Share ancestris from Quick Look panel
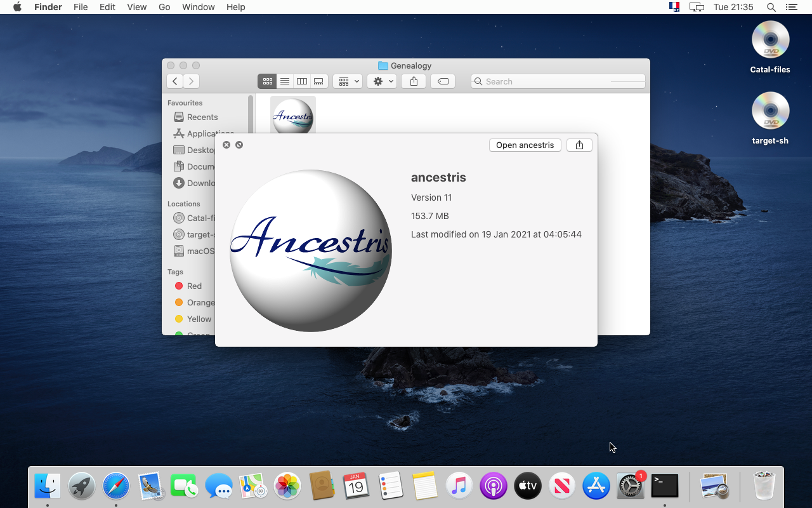Viewport: 812px width, 508px height. [579, 145]
